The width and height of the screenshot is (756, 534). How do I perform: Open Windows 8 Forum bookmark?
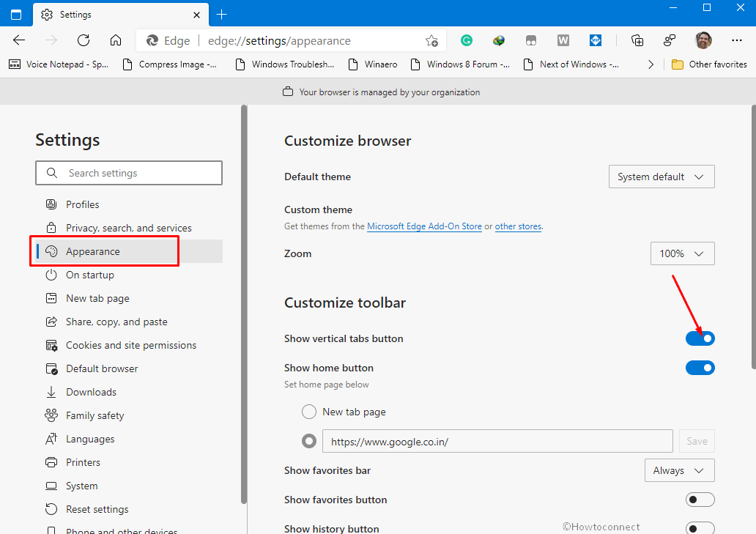[x=460, y=64]
